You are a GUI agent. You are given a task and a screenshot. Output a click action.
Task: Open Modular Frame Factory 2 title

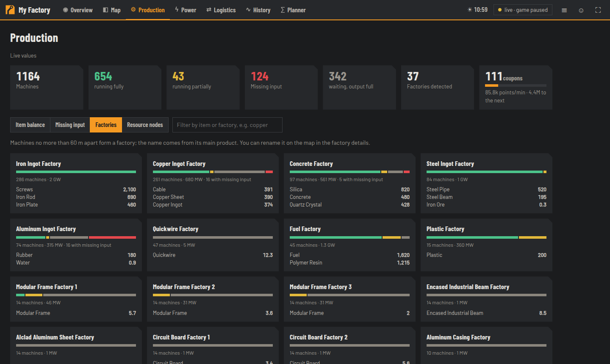[x=184, y=287]
